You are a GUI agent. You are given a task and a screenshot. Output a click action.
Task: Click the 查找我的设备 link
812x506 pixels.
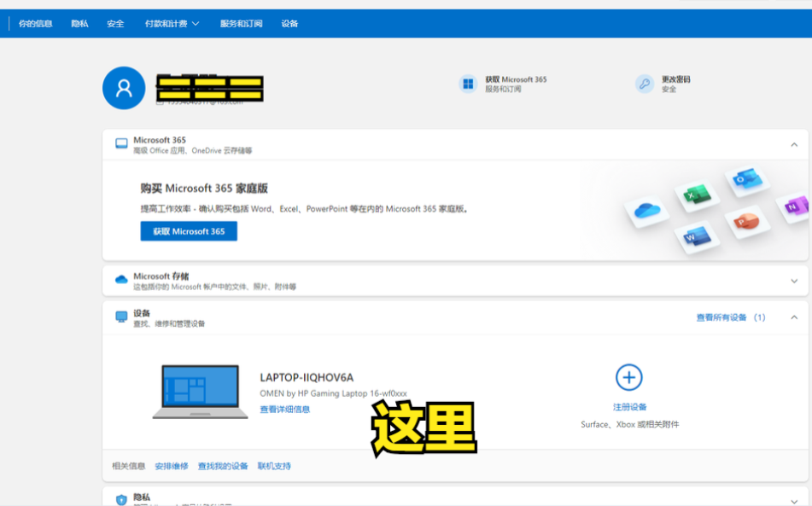(223, 466)
